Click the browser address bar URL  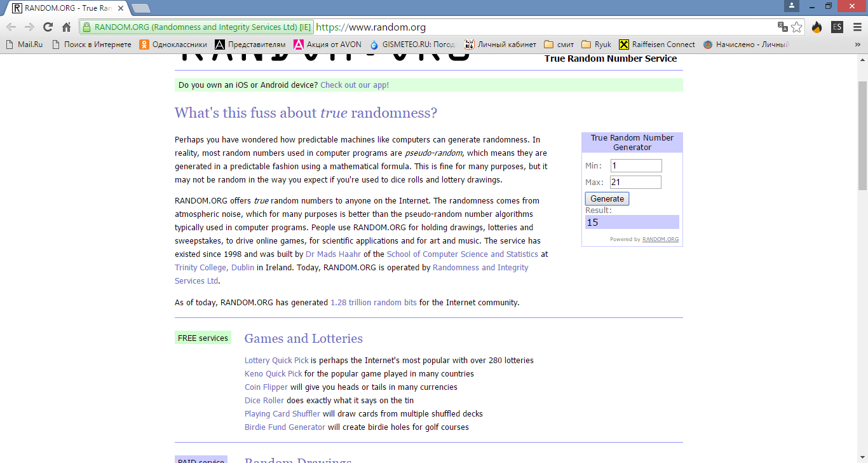pos(370,27)
